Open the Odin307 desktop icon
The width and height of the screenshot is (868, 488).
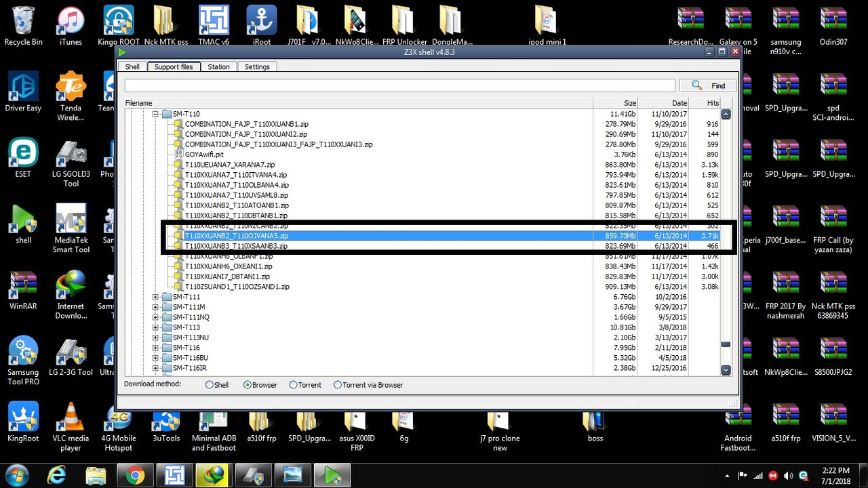click(833, 26)
